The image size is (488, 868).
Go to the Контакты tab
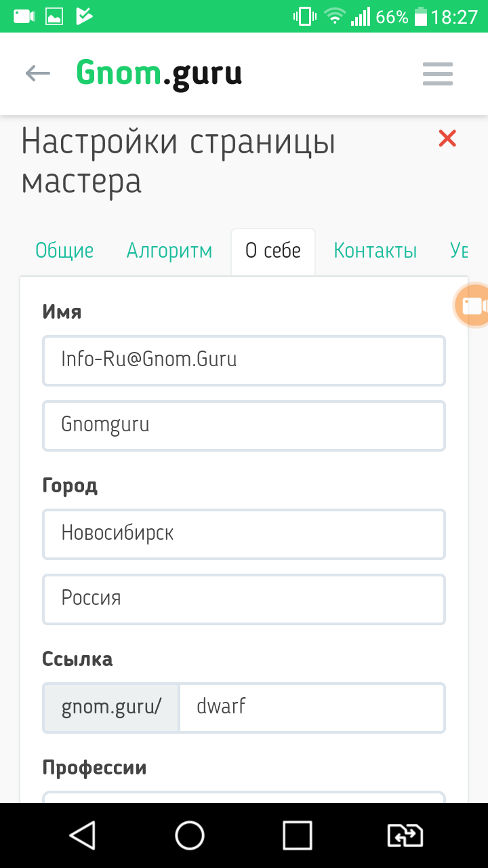click(375, 251)
